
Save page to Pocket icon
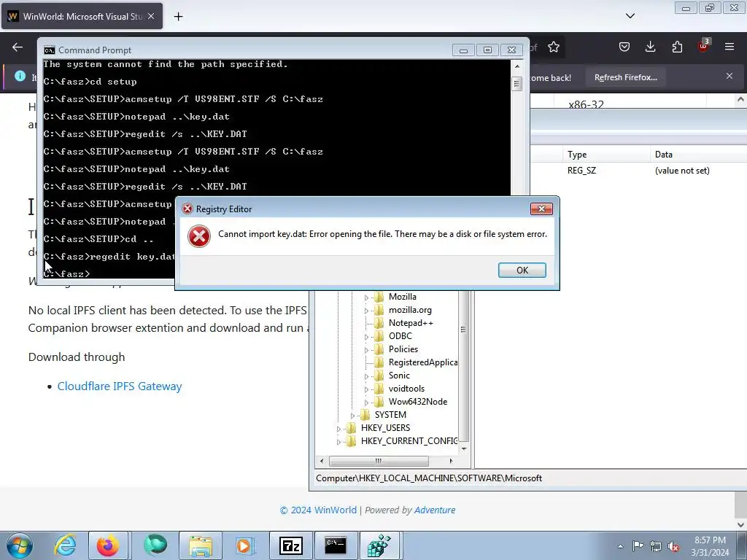click(x=624, y=47)
